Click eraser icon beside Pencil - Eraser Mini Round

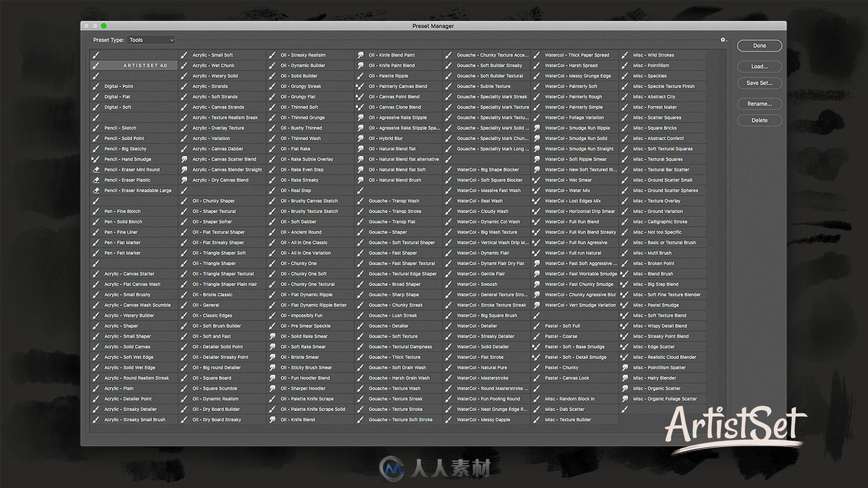(96, 169)
